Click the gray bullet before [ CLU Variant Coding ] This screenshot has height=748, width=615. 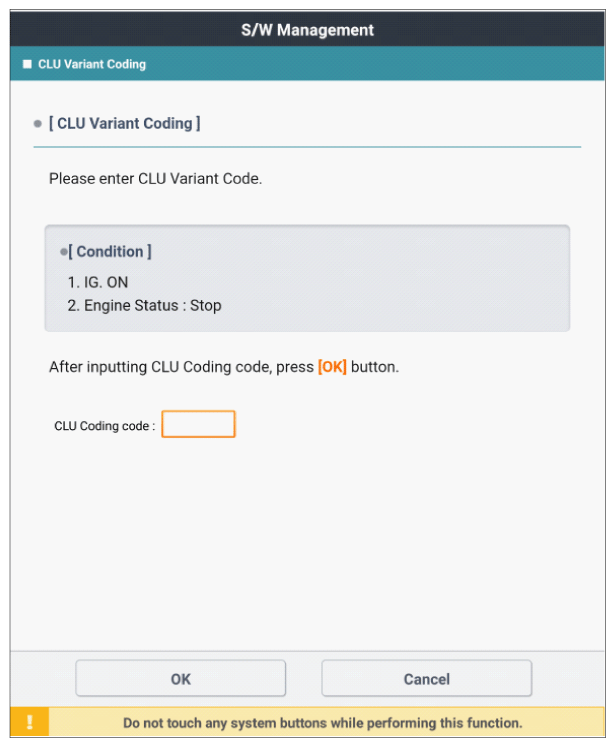click(38, 124)
